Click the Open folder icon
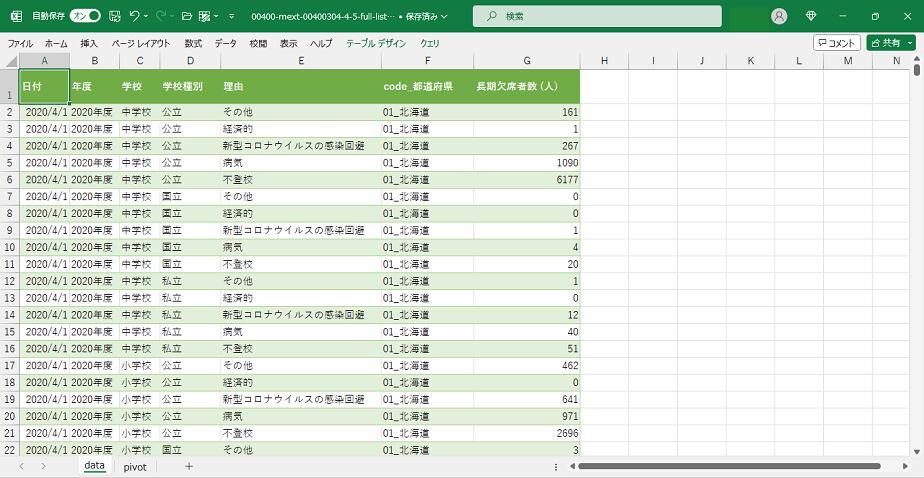The height and width of the screenshot is (478, 924). click(186, 16)
